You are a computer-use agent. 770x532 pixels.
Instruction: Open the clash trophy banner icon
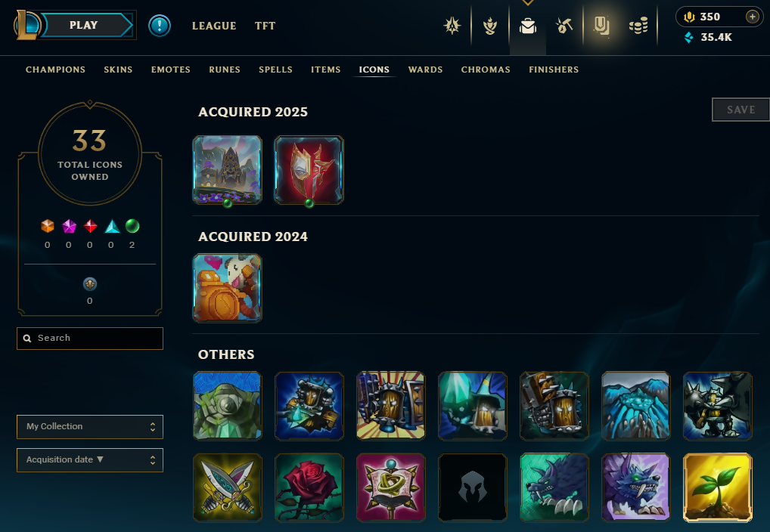tap(452, 26)
